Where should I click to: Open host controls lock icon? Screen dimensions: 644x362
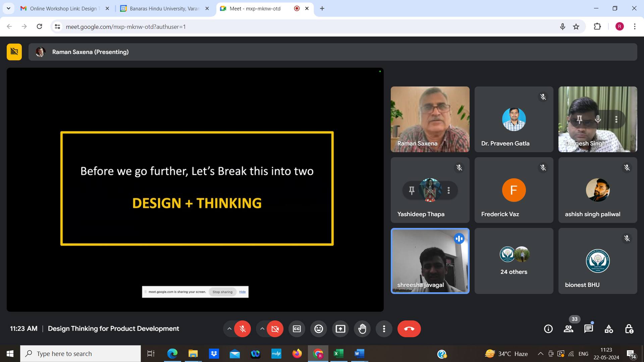coord(629,329)
